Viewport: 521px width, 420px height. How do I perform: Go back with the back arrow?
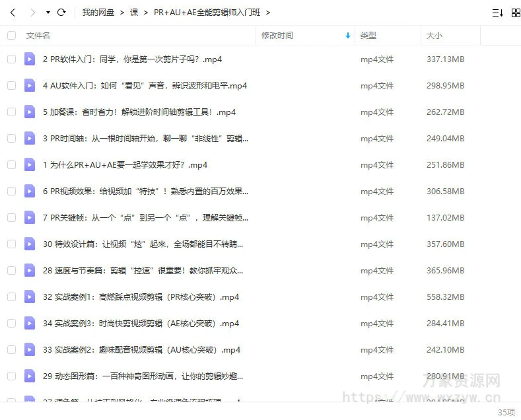click(13, 13)
